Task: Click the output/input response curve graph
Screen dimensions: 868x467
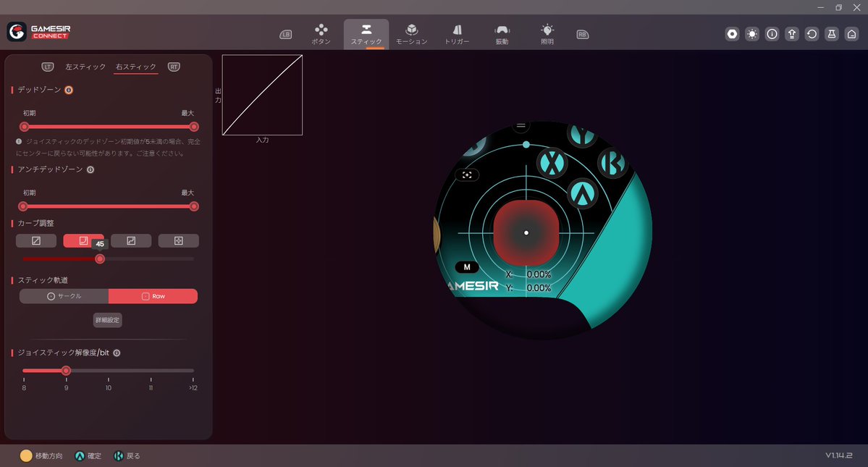Action: coord(262,95)
